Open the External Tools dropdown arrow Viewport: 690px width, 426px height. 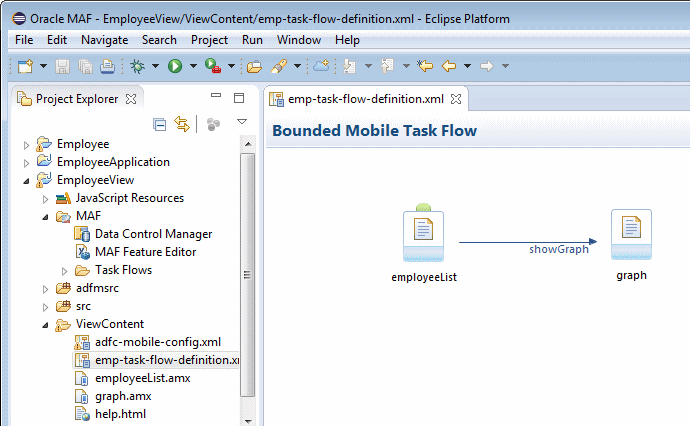(231, 66)
